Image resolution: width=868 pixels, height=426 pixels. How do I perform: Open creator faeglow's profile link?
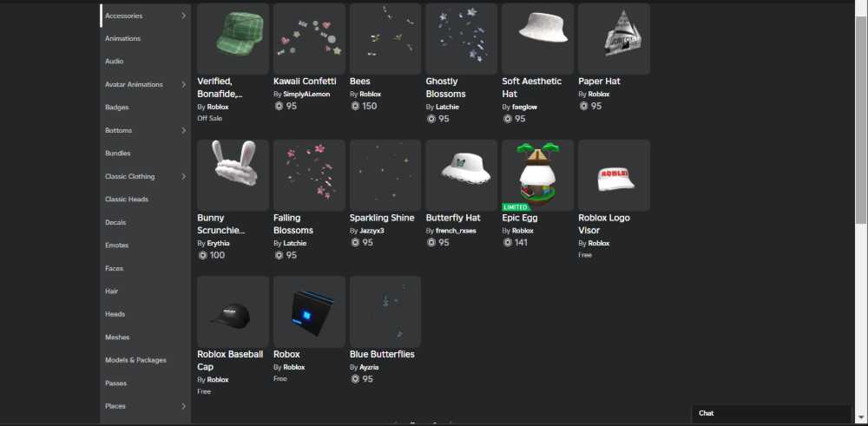(x=524, y=107)
